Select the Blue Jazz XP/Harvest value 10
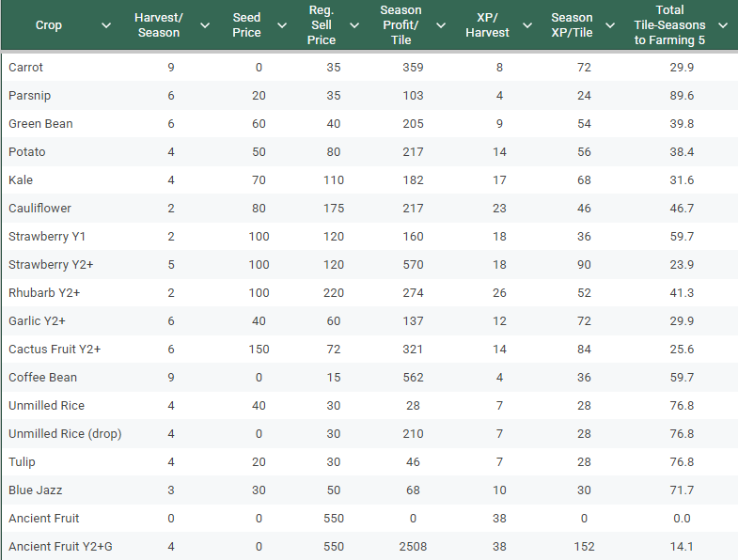 pyautogui.click(x=499, y=490)
